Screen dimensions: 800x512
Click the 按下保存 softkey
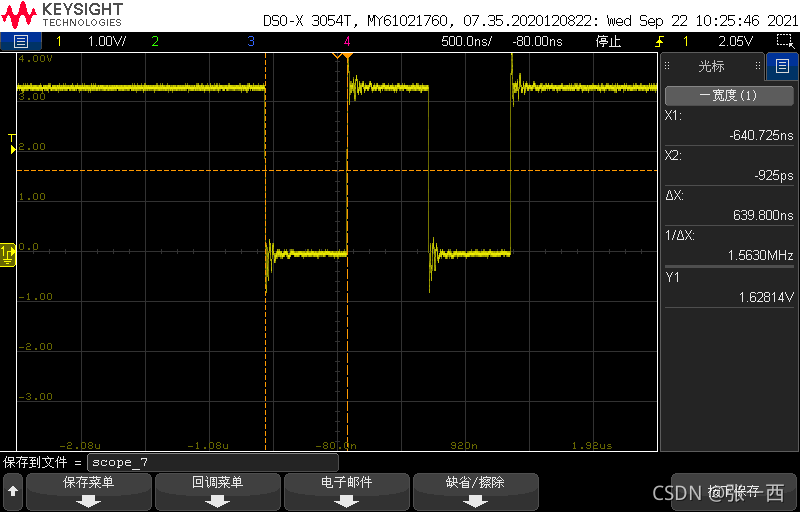point(733,492)
